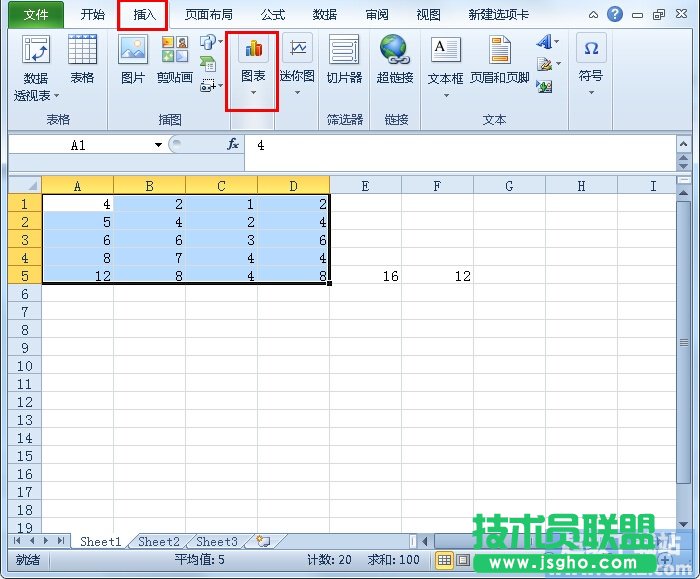Open Clip Art (剪贴画) icon
This screenshot has width=700, height=579.
pos(175,59)
